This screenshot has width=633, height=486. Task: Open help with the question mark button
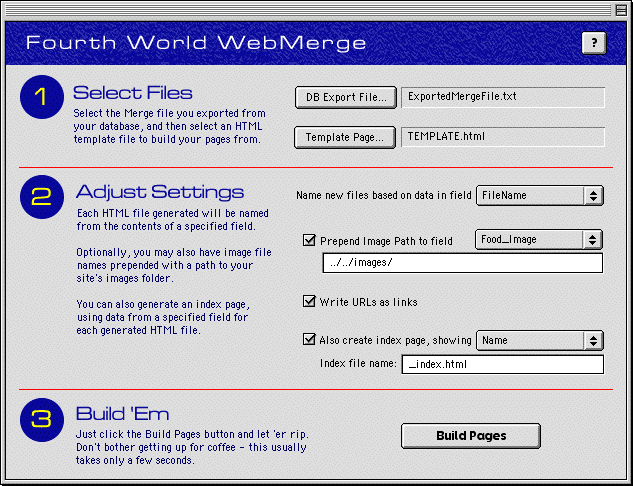click(x=593, y=43)
